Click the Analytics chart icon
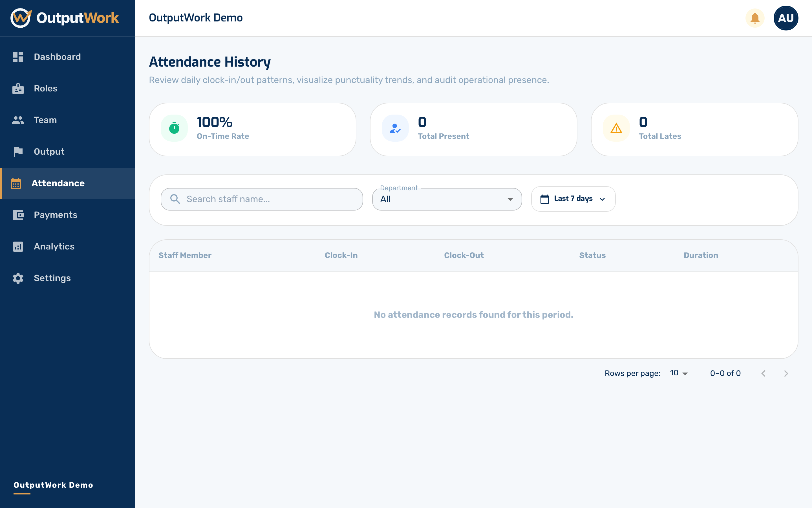 [x=18, y=247]
